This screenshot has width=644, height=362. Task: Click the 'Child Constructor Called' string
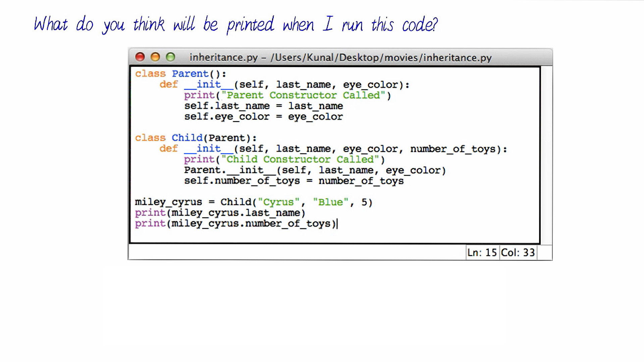[300, 159]
